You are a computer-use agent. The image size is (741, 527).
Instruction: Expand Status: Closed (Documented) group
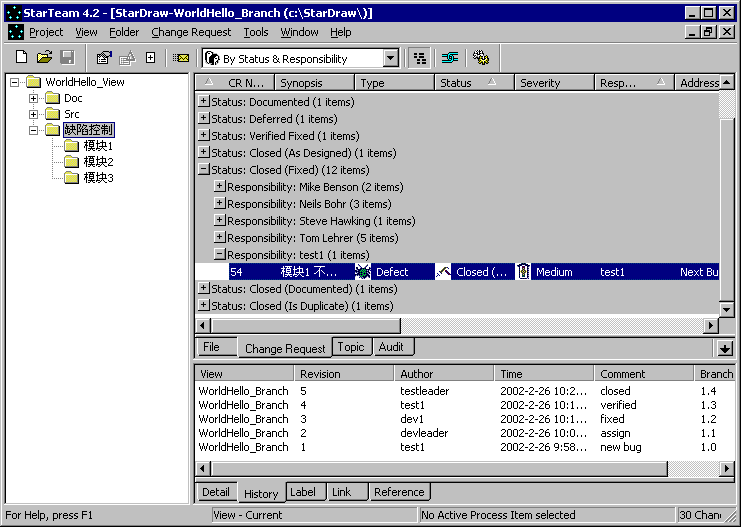click(203, 288)
